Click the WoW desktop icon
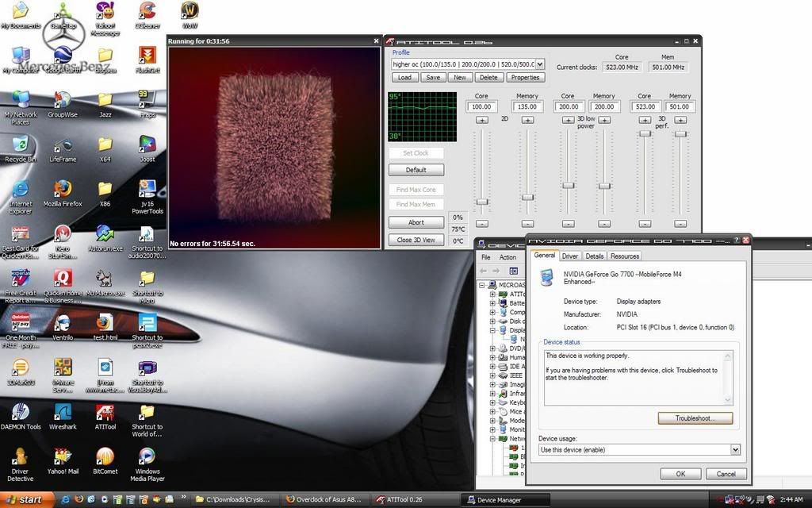 point(190,16)
